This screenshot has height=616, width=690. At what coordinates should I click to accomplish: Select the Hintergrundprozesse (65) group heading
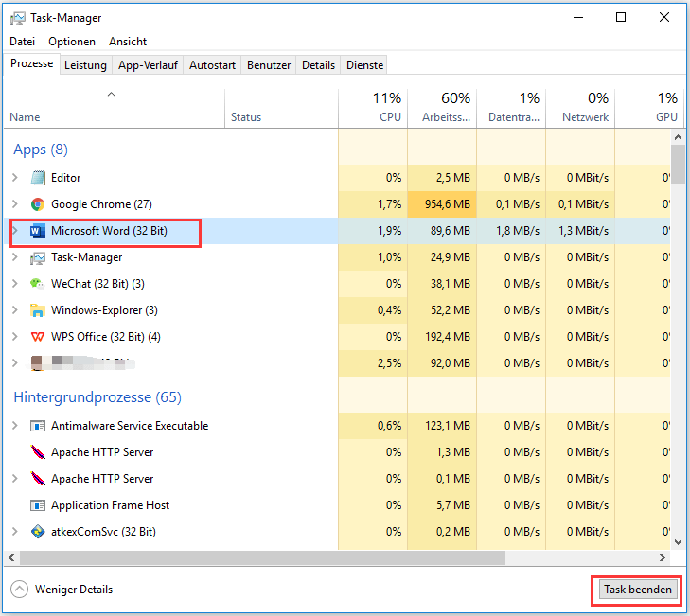tap(97, 397)
